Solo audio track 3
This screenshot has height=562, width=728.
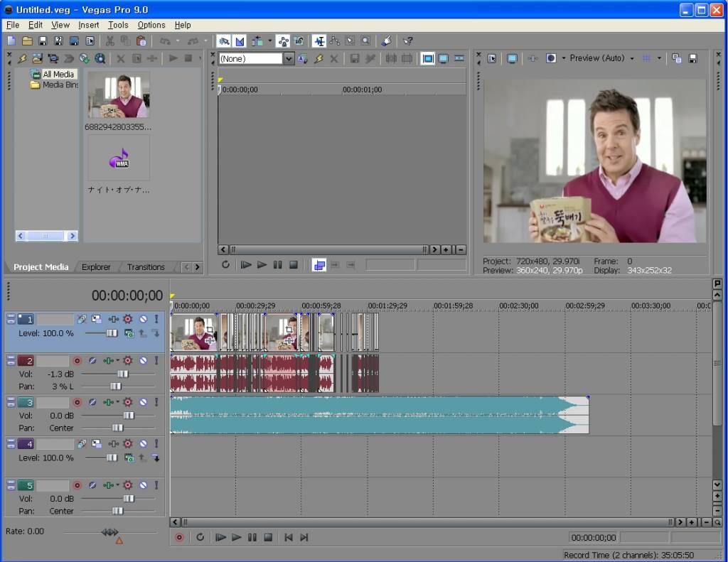point(156,402)
